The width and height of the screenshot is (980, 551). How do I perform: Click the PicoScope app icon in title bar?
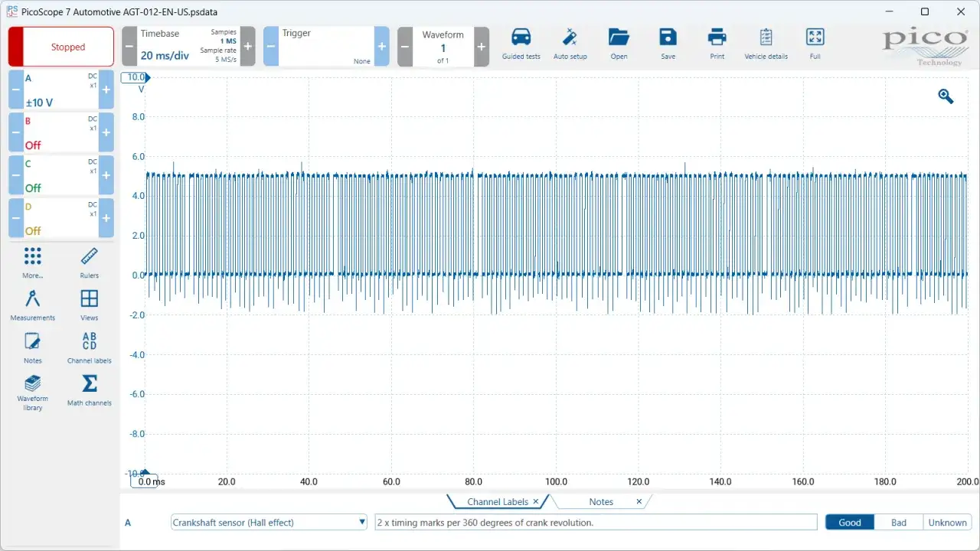pyautogui.click(x=11, y=11)
